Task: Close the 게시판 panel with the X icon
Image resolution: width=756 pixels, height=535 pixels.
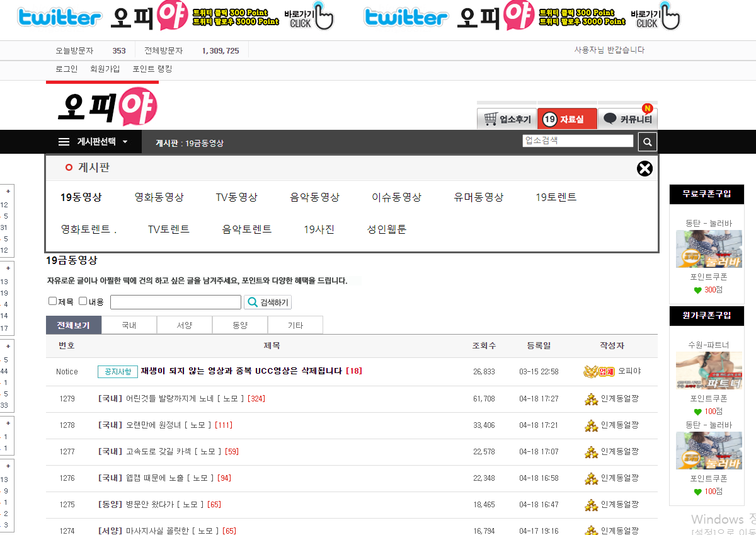Action: (644, 169)
